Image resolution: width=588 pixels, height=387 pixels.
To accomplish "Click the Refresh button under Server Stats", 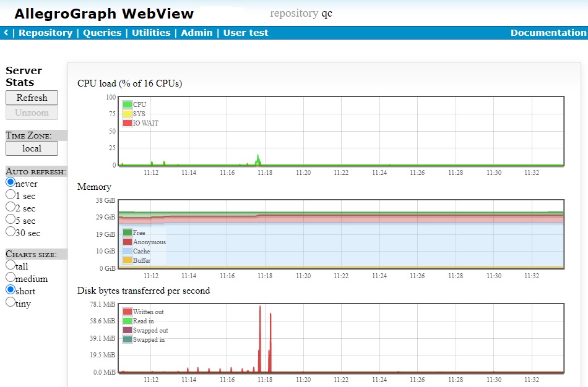I will pyautogui.click(x=32, y=98).
